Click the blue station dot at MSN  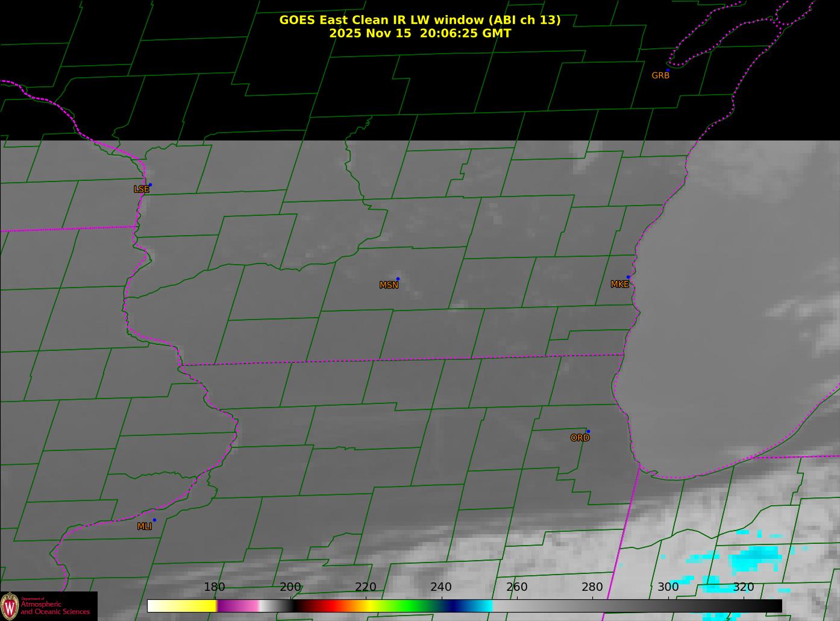coord(398,279)
